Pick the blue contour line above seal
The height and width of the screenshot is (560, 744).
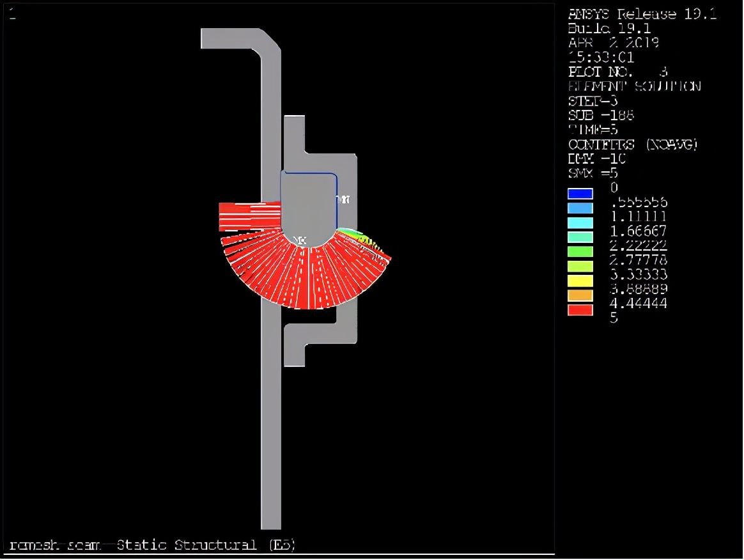310,173
